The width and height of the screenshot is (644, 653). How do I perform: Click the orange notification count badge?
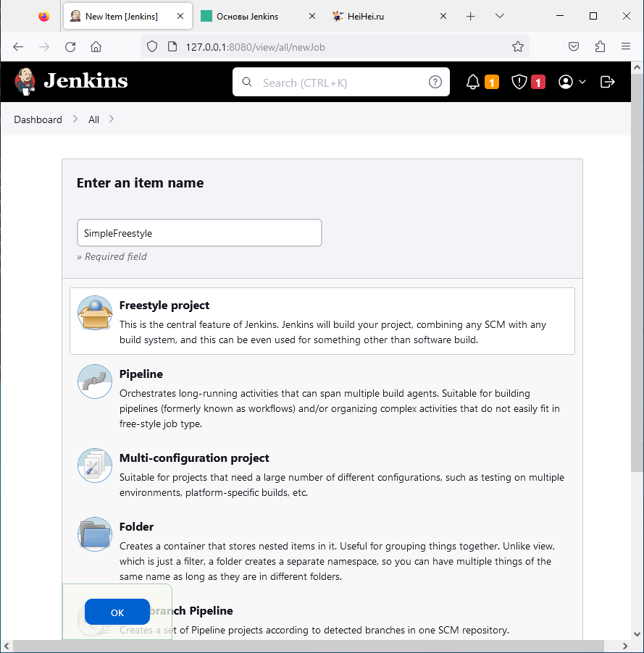point(492,82)
